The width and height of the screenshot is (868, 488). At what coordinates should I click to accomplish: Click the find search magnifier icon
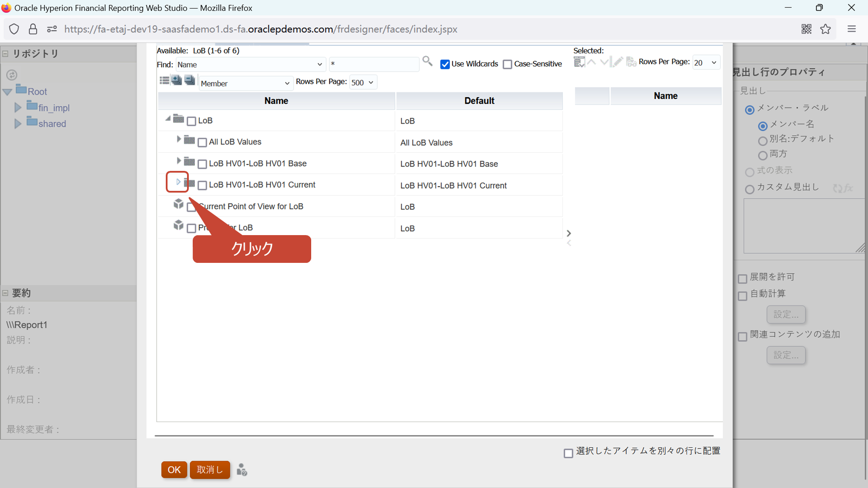pos(427,61)
